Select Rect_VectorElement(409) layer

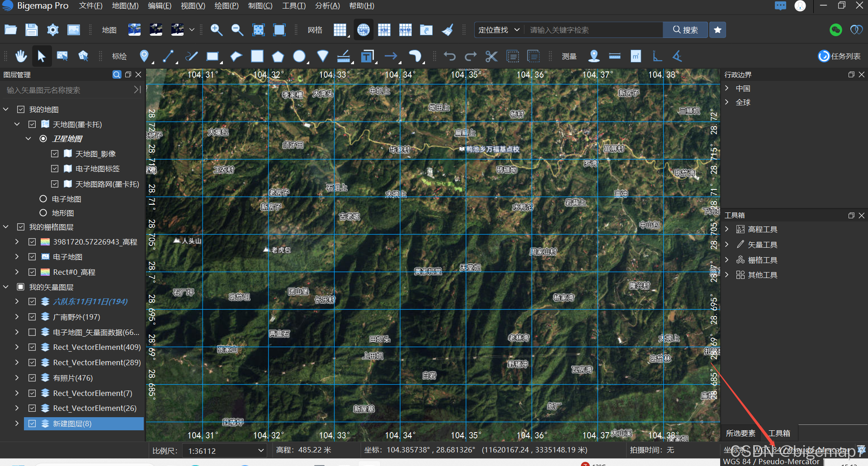(x=97, y=347)
